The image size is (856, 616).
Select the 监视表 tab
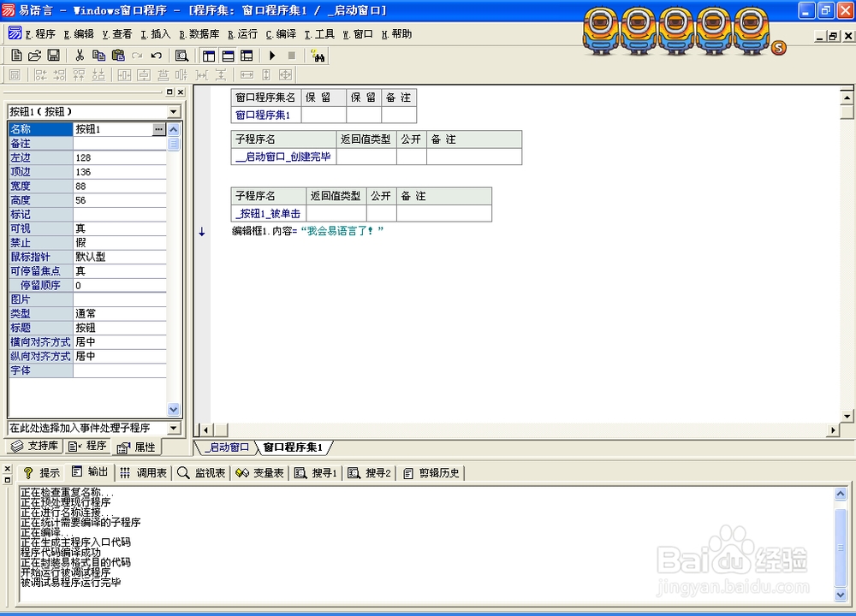[x=201, y=472]
